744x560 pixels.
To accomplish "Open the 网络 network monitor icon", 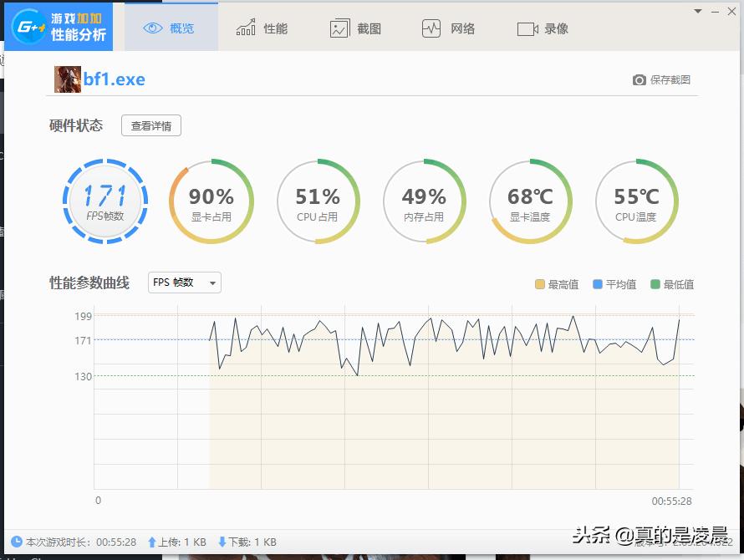I will [x=431, y=27].
